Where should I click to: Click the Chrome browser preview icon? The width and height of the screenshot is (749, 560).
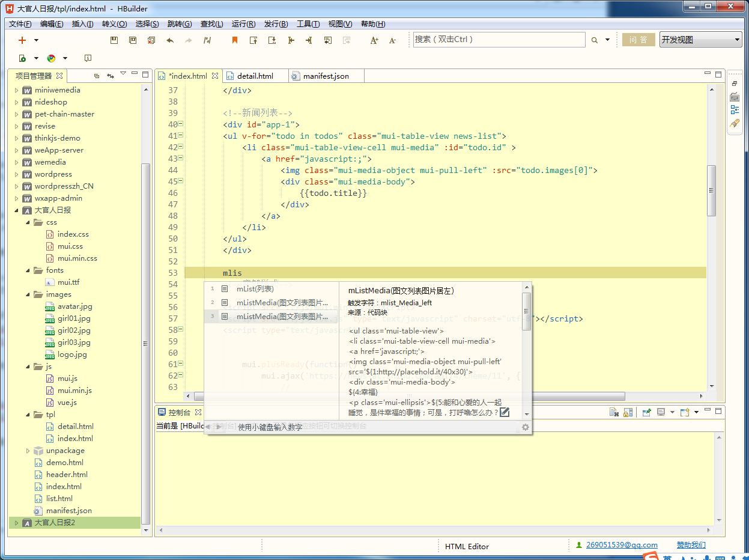52,58
